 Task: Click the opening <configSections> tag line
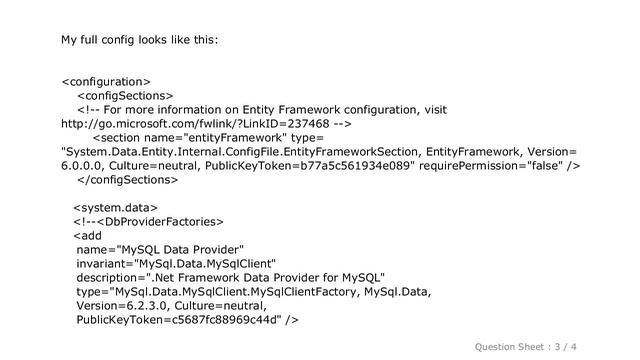click(x=125, y=96)
